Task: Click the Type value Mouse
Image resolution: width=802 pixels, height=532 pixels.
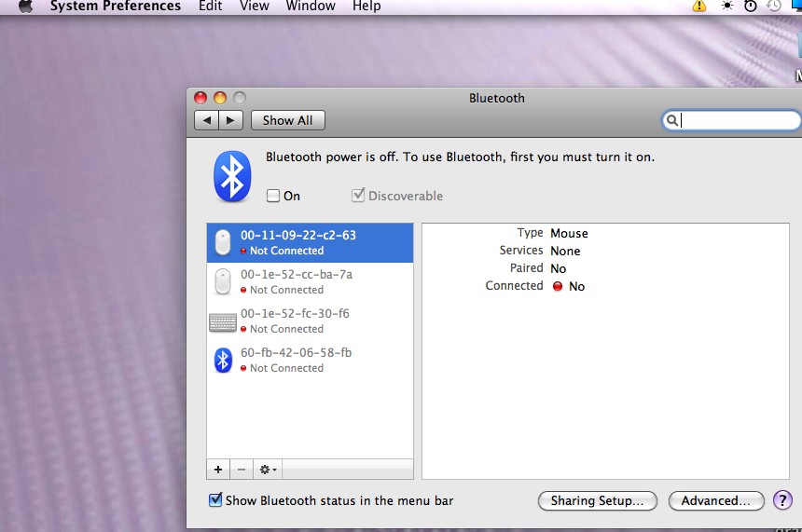Action: (569, 234)
